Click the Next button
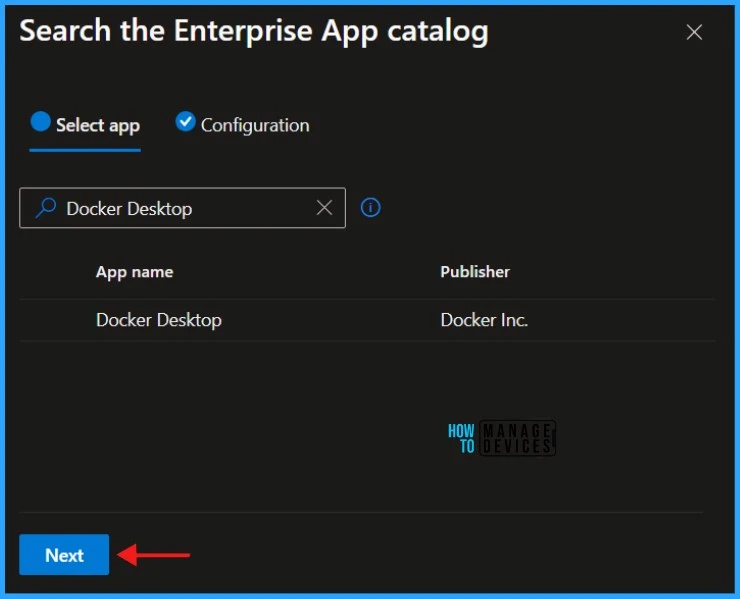This screenshot has width=740, height=599. coord(64,555)
